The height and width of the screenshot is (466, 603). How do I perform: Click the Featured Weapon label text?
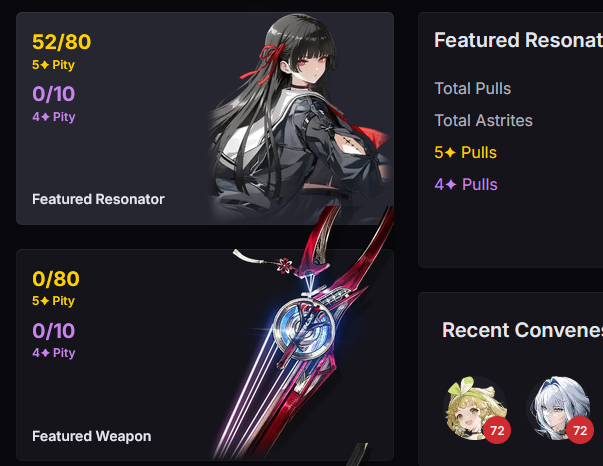tap(92, 436)
